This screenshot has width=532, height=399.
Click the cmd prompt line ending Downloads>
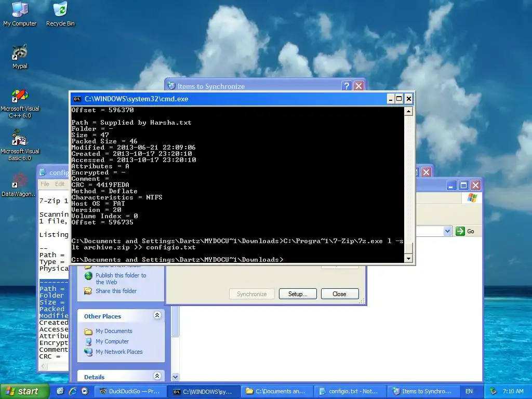click(177, 260)
